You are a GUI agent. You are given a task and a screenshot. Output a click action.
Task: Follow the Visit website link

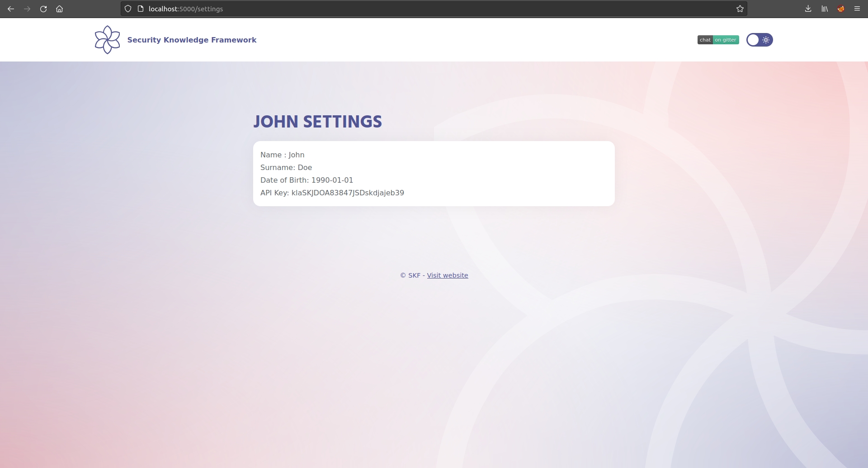[x=447, y=275]
